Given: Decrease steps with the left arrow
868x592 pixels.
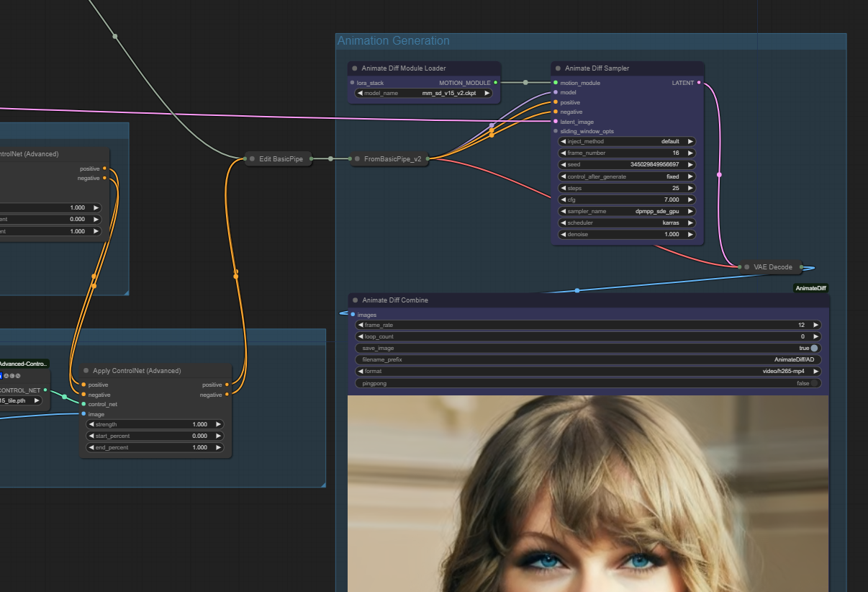Looking at the screenshot, I should pyautogui.click(x=563, y=188).
